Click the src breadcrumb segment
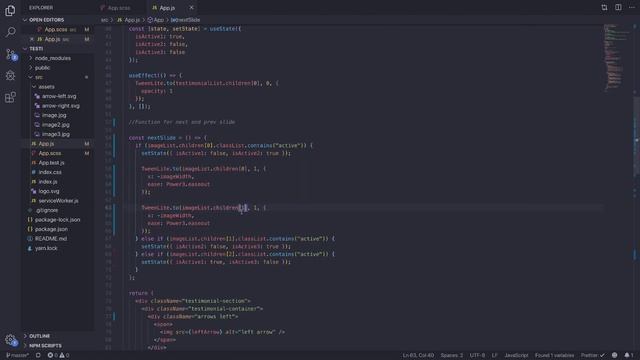 104,20
